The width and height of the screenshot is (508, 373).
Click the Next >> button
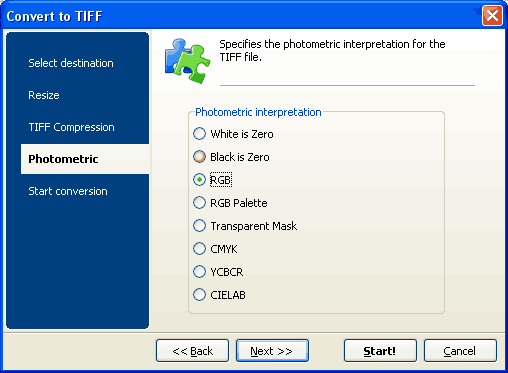click(x=272, y=351)
